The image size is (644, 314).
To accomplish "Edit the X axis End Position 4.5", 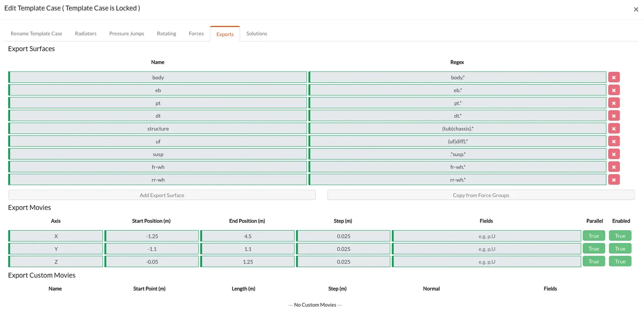I will click(x=247, y=236).
